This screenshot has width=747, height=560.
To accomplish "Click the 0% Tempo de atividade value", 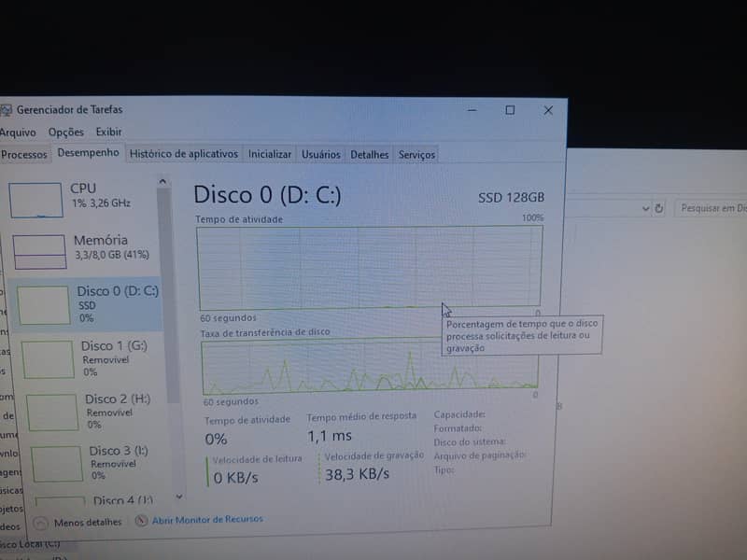I will [x=216, y=439].
